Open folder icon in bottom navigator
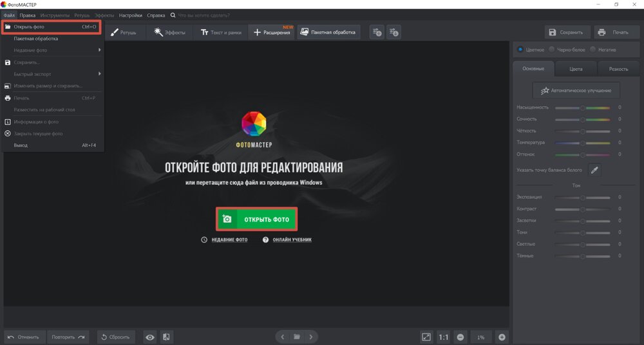 point(296,337)
